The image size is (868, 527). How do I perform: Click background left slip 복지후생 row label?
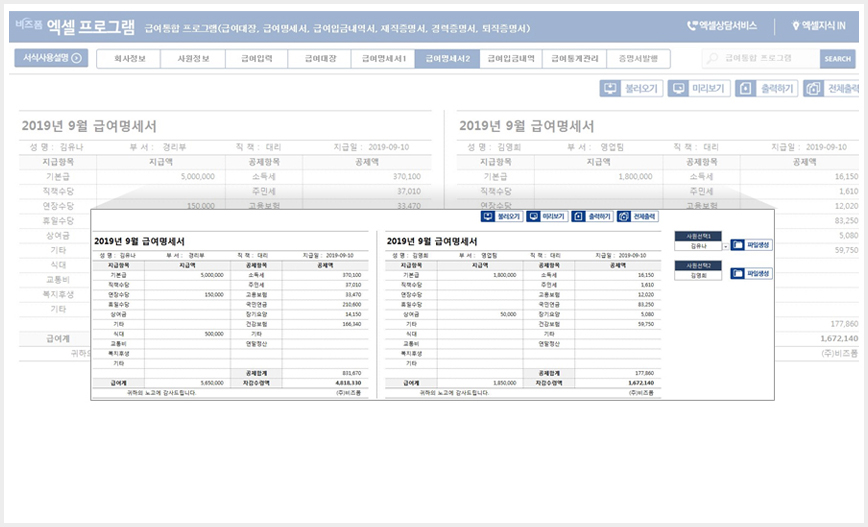click(58, 294)
